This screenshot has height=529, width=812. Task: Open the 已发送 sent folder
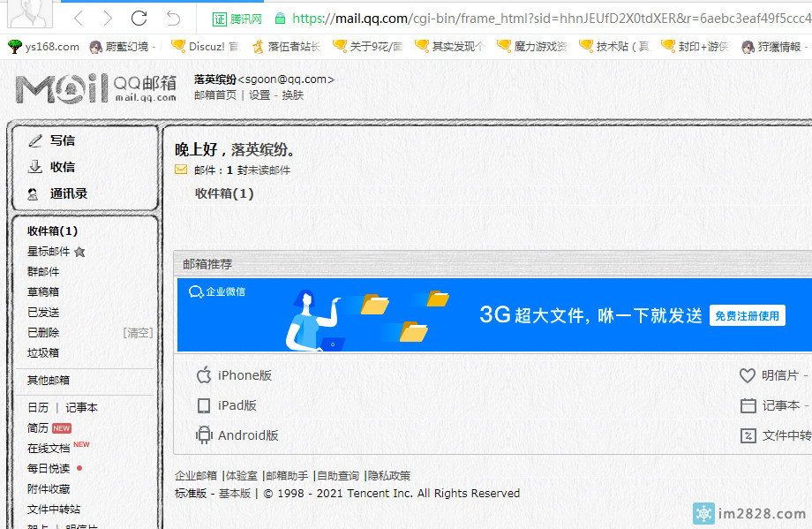pos(43,313)
